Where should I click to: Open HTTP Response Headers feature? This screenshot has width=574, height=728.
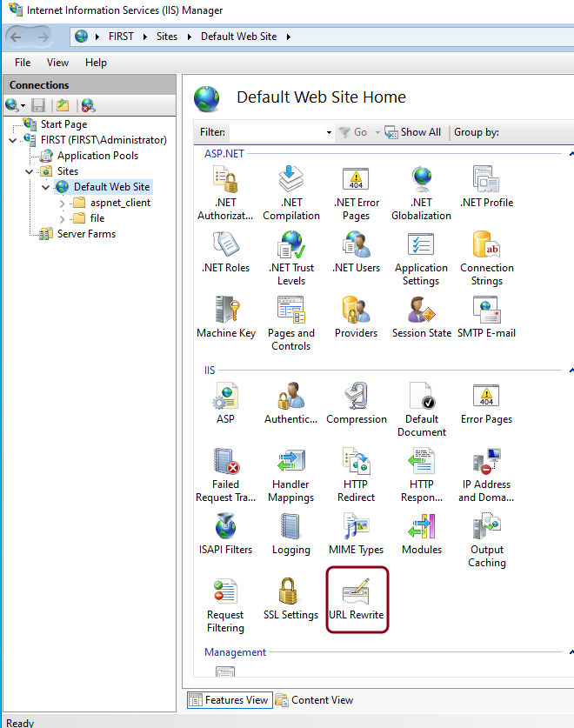coord(422,476)
